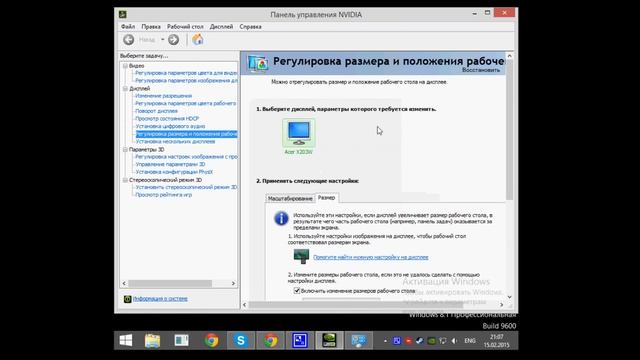Click the monitor icon beside setting link
The image size is (640, 360).
coord(301,256)
